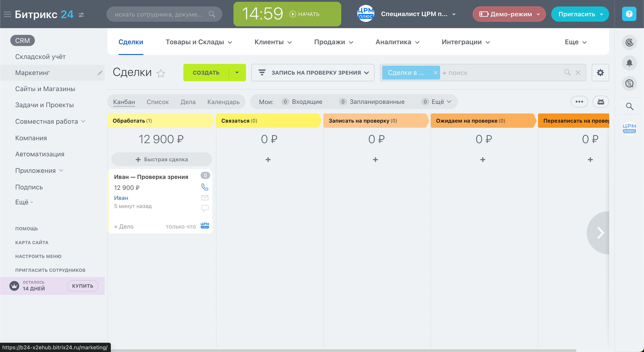This screenshot has height=352, width=644.
Task: Click the email envelope icon on deal card
Action: coord(205,198)
